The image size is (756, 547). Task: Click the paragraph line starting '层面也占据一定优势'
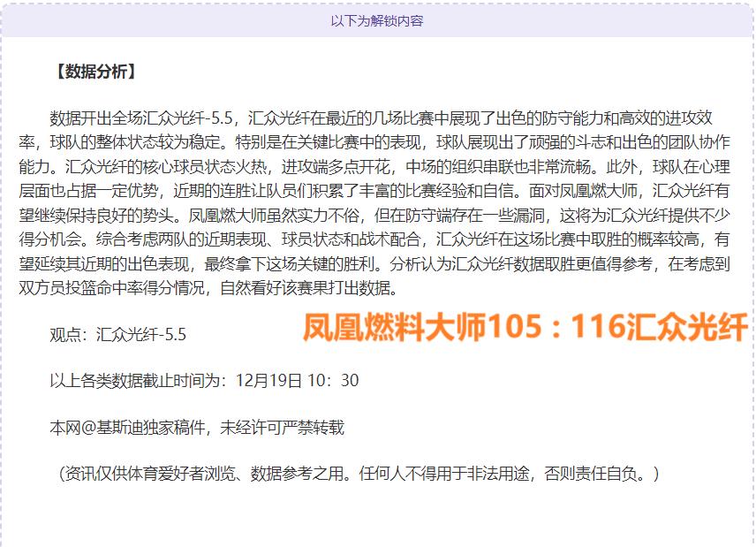374,191
